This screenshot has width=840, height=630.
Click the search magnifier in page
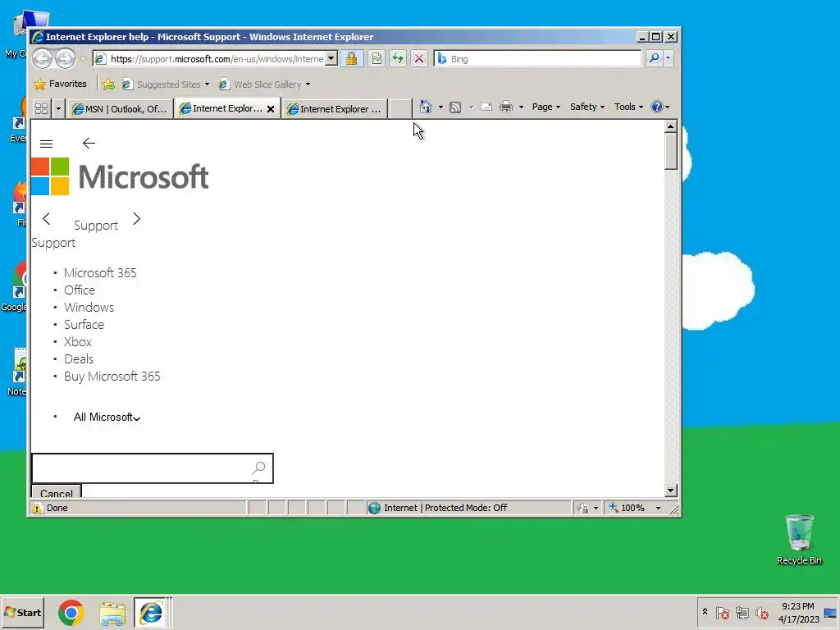(258, 468)
